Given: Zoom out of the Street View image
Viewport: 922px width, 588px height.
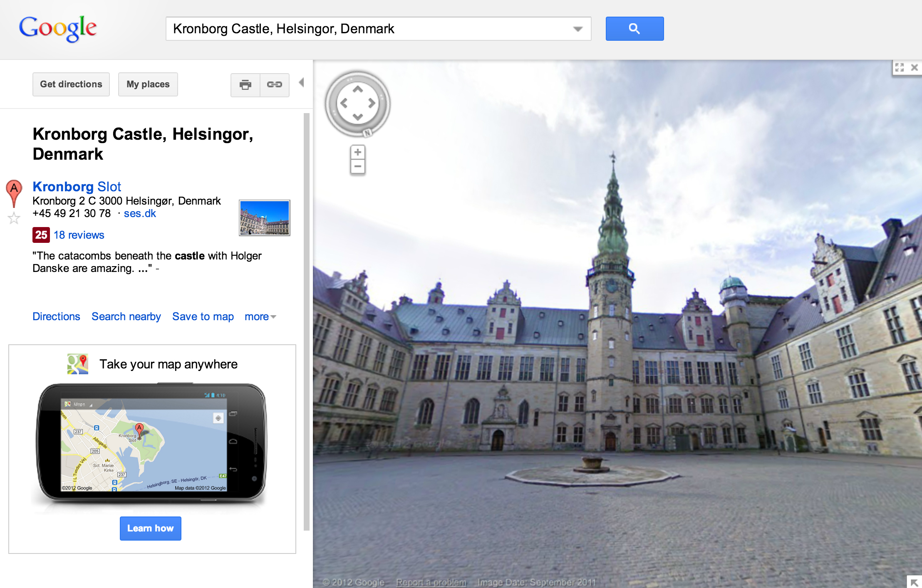Looking at the screenshot, I should point(357,167).
